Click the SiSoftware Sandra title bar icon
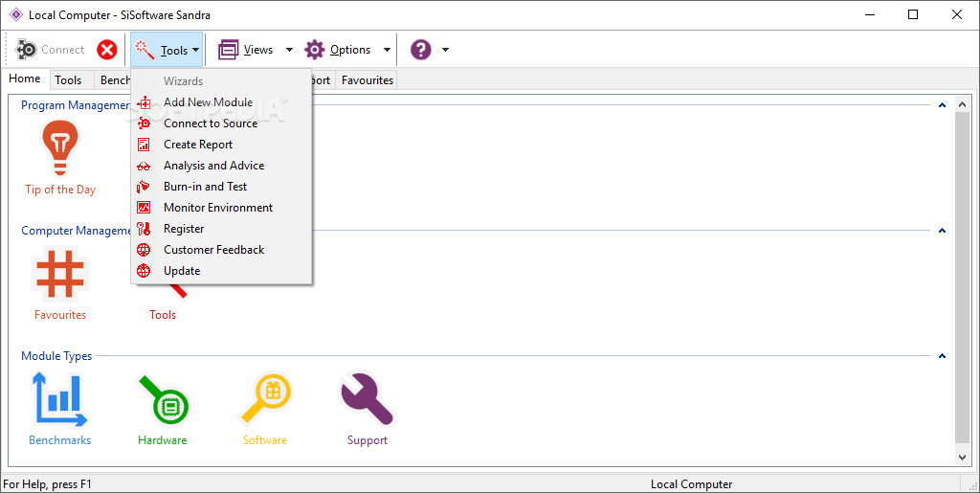This screenshot has height=493, width=980. click(15, 14)
